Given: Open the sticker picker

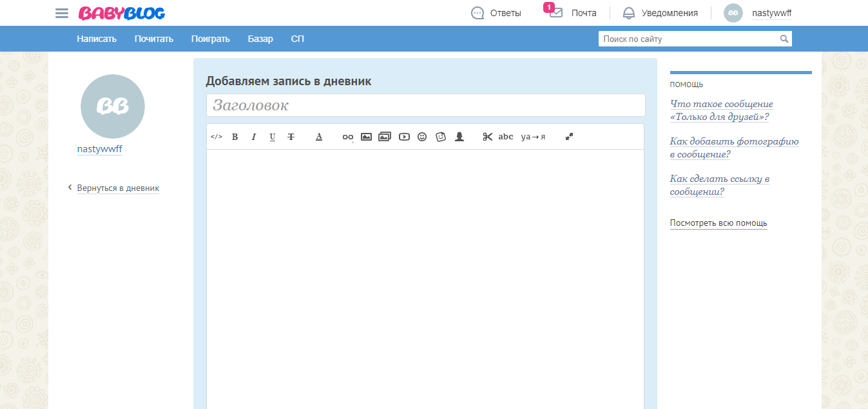Looking at the screenshot, I should (440, 136).
